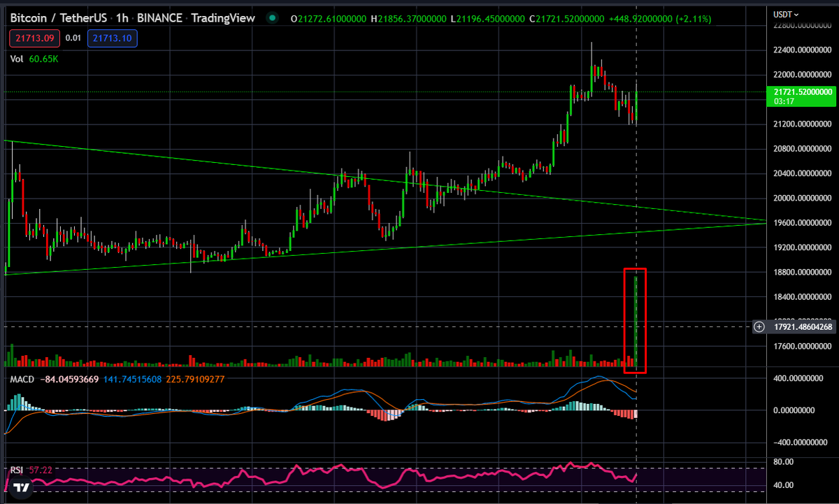
Task: Click the spread value 0.01
Action: point(73,37)
